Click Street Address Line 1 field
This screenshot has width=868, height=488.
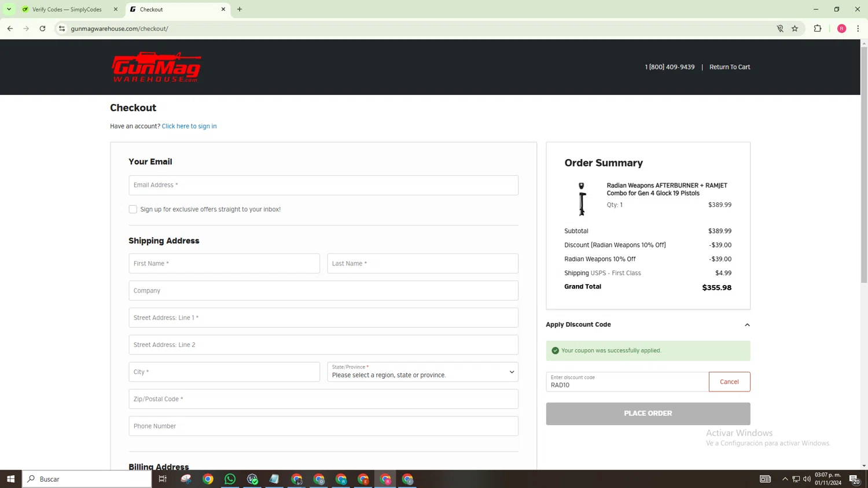pos(323,317)
